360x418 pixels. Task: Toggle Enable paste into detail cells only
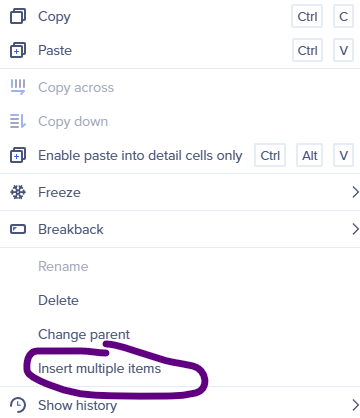pos(140,156)
